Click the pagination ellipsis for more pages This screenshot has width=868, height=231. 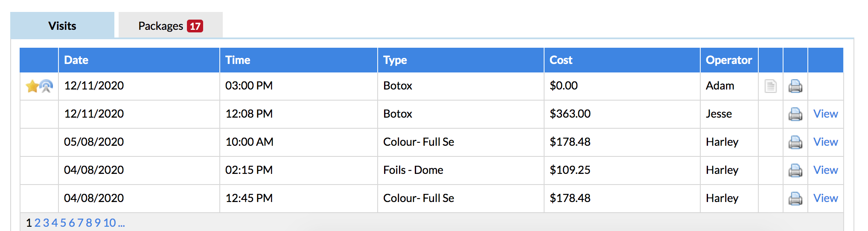coord(121,223)
